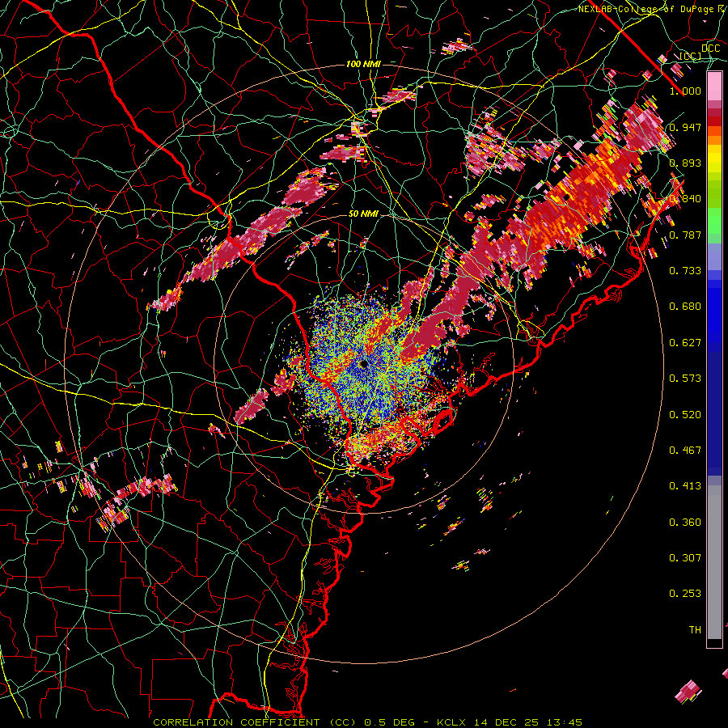Image resolution: width=728 pixels, height=728 pixels.
Task: Click the [CC] label above the color scale
Action: 691,56
